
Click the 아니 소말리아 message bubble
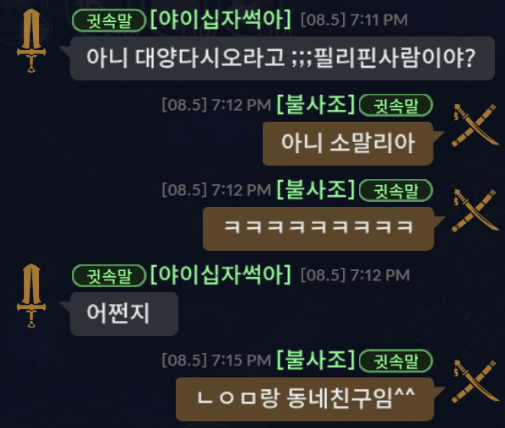click(348, 144)
